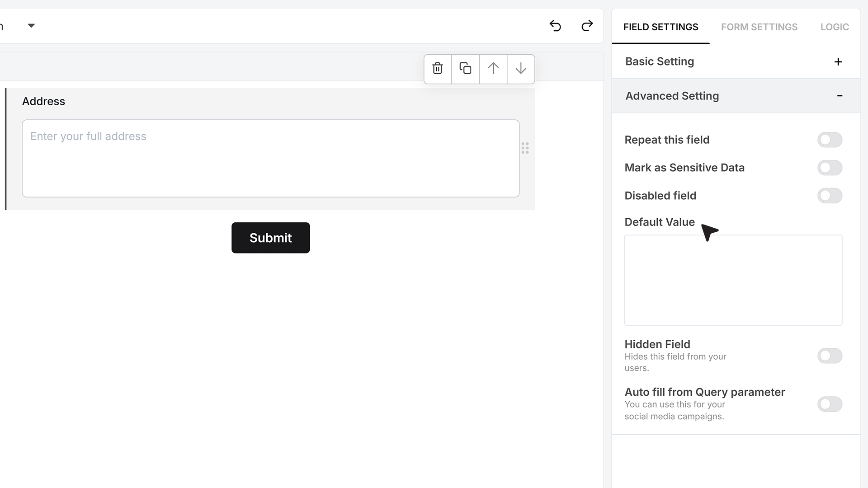The image size is (868, 488).
Task: Click the Submit button
Action: (x=270, y=238)
